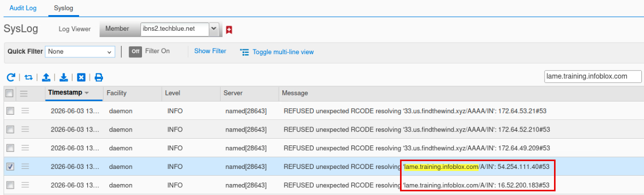The height and width of the screenshot is (195, 644).
Task: Uncheck the 54.254.111.40#53 row checkbox
Action: pos(10,167)
